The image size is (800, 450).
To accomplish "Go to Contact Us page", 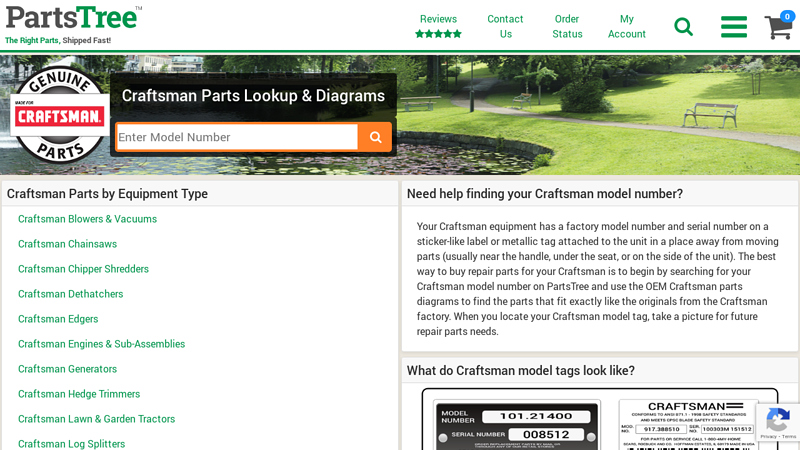I will 505,27.
